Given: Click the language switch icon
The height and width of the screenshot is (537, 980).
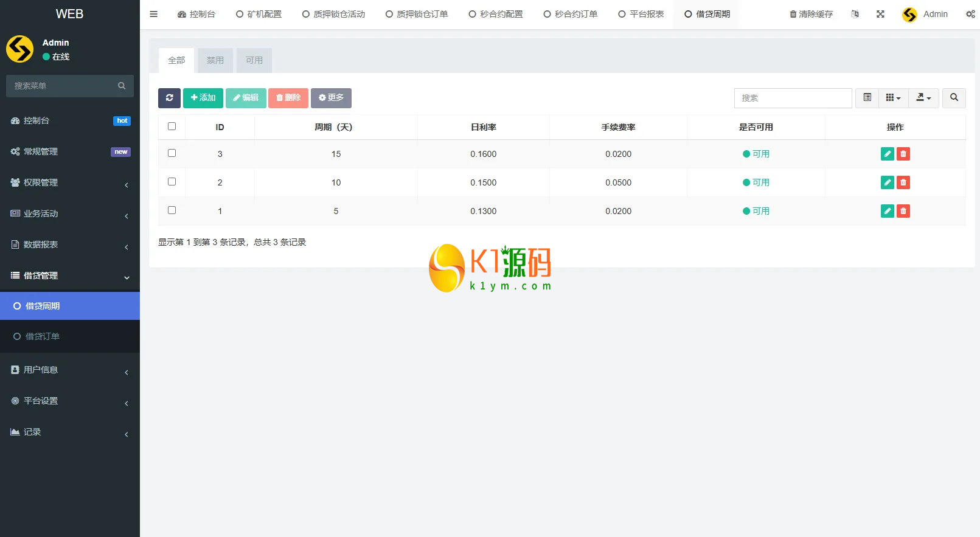Looking at the screenshot, I should pyautogui.click(x=855, y=14).
